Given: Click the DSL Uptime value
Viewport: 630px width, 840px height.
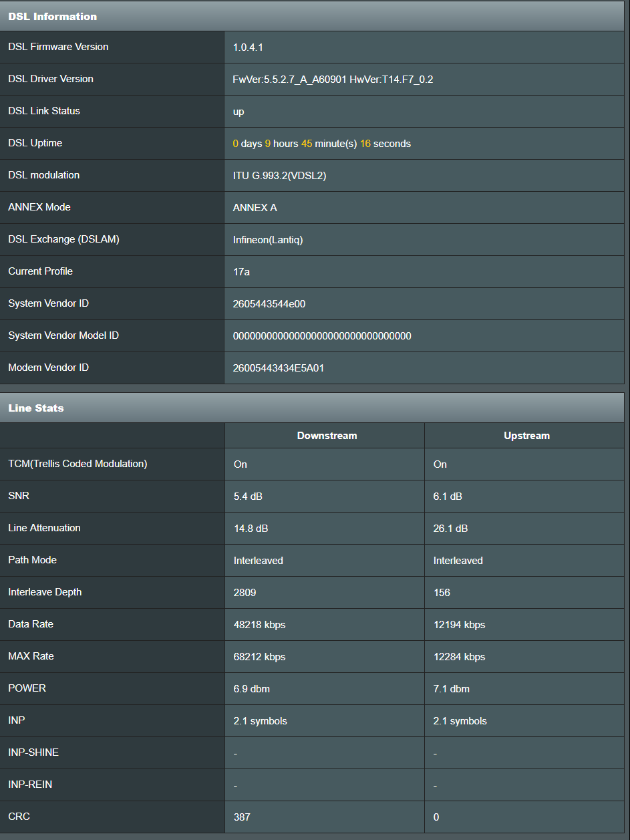Looking at the screenshot, I should (x=321, y=144).
